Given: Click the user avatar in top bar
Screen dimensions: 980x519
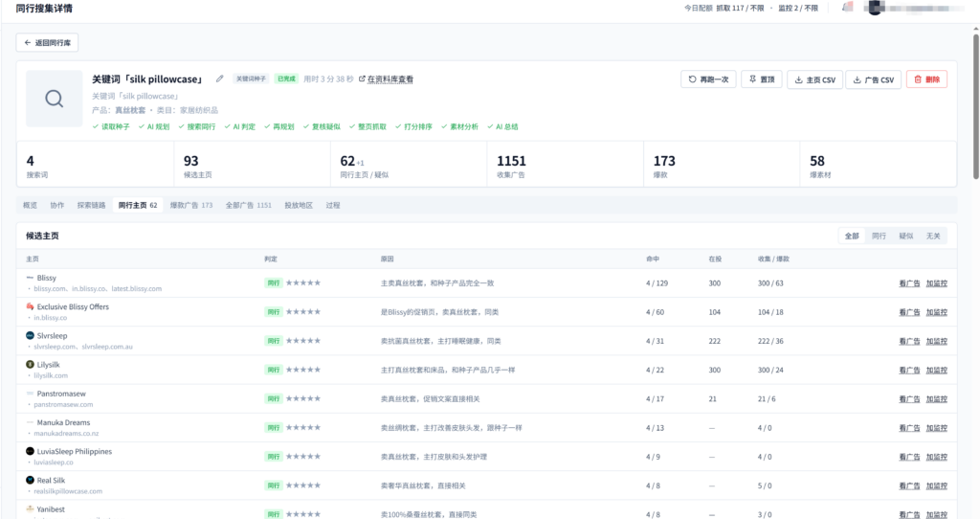Looking at the screenshot, I should [875, 8].
